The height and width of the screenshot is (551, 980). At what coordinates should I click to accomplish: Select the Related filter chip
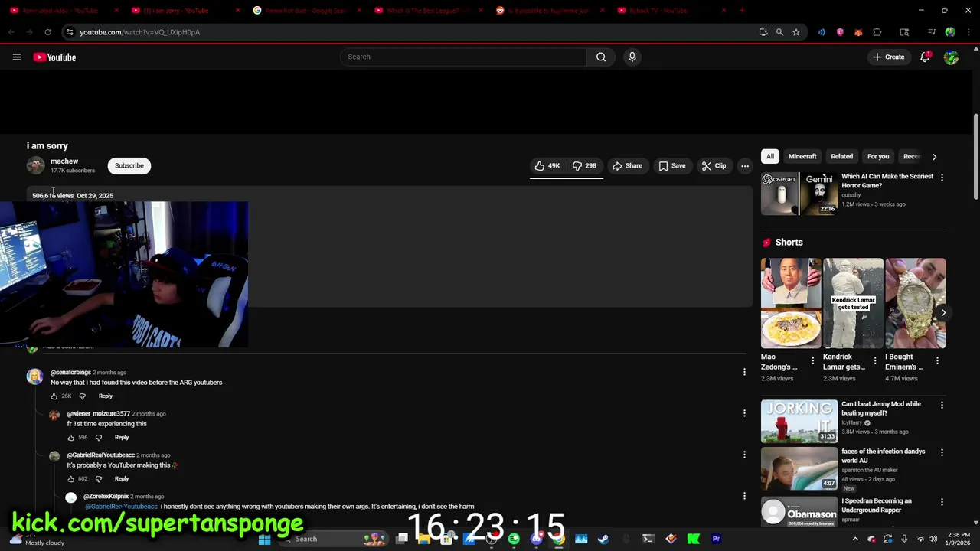pyautogui.click(x=841, y=156)
